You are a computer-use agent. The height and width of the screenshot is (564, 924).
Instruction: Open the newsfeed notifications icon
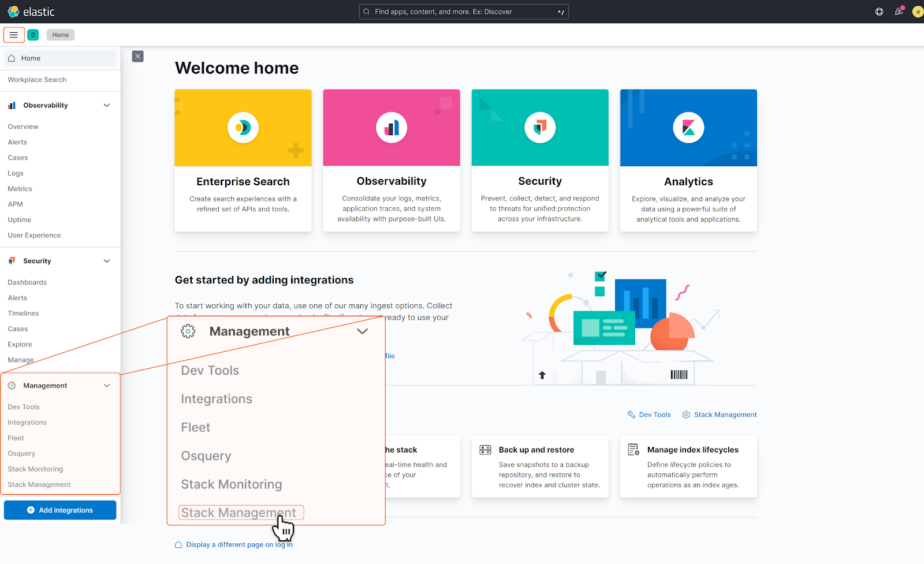point(899,11)
